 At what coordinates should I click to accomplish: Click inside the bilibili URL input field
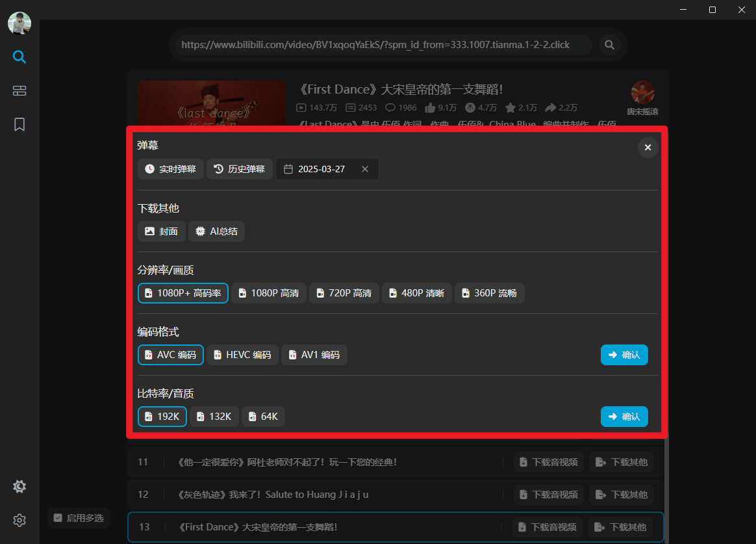pos(382,44)
